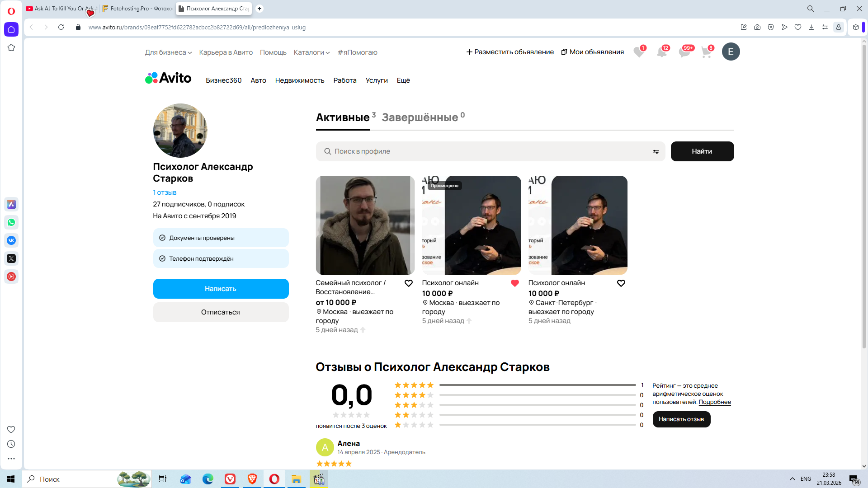
Task: Open the 1 отзыв link
Action: [165, 192]
